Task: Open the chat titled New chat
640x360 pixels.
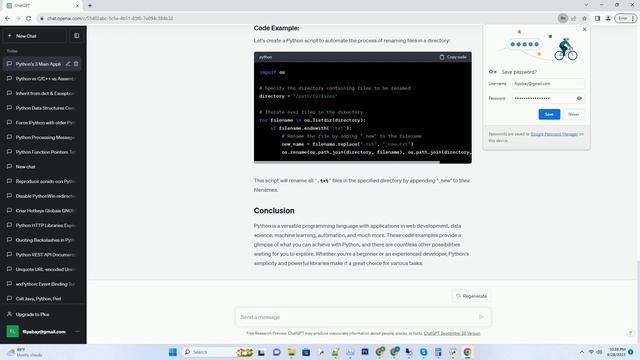Action: (x=42, y=167)
